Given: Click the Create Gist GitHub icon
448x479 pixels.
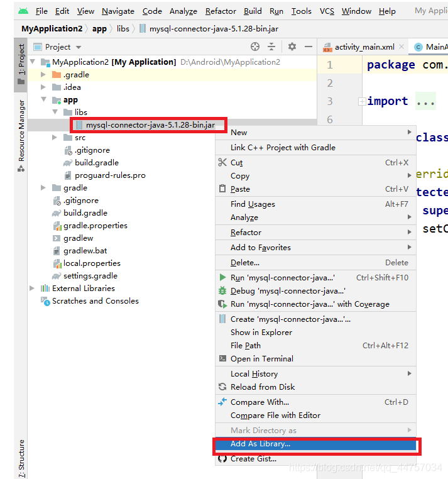Looking at the screenshot, I should (x=222, y=459).
